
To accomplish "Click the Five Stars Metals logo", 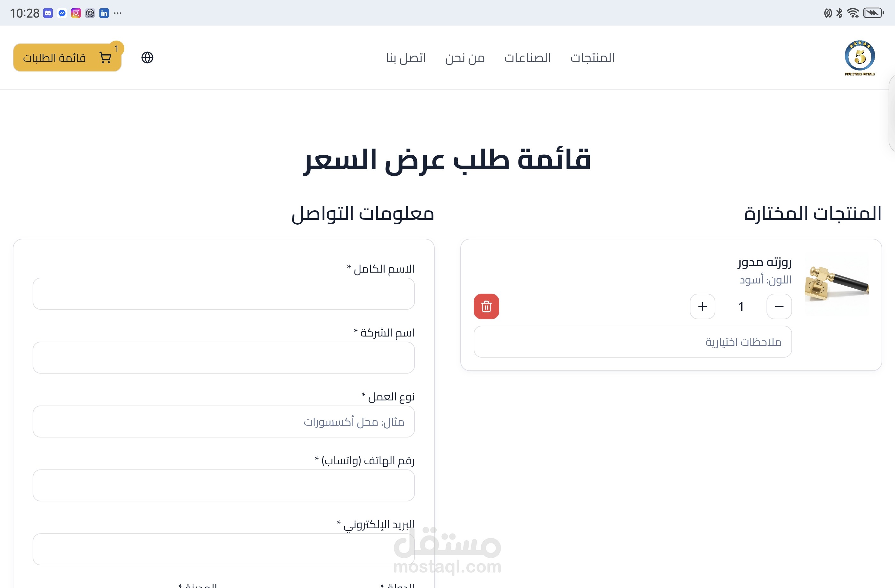I will click(859, 58).
